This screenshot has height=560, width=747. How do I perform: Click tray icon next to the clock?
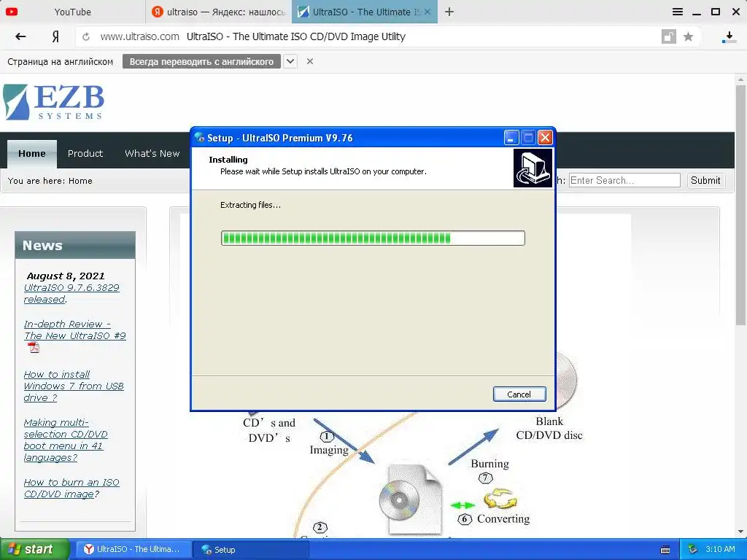click(x=692, y=549)
